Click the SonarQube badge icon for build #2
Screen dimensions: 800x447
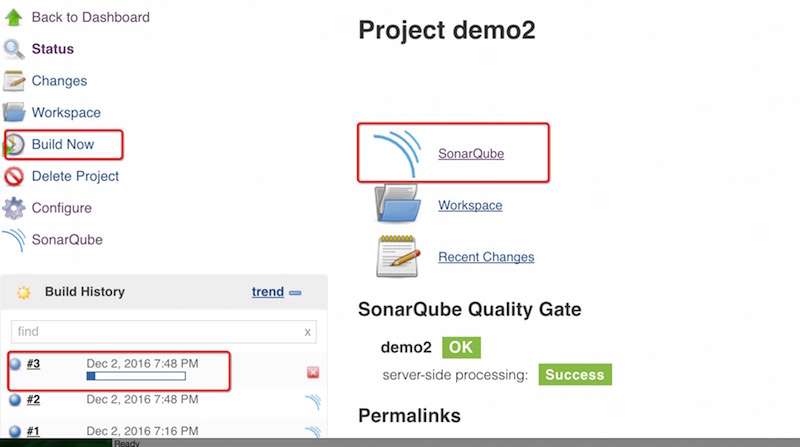313,402
